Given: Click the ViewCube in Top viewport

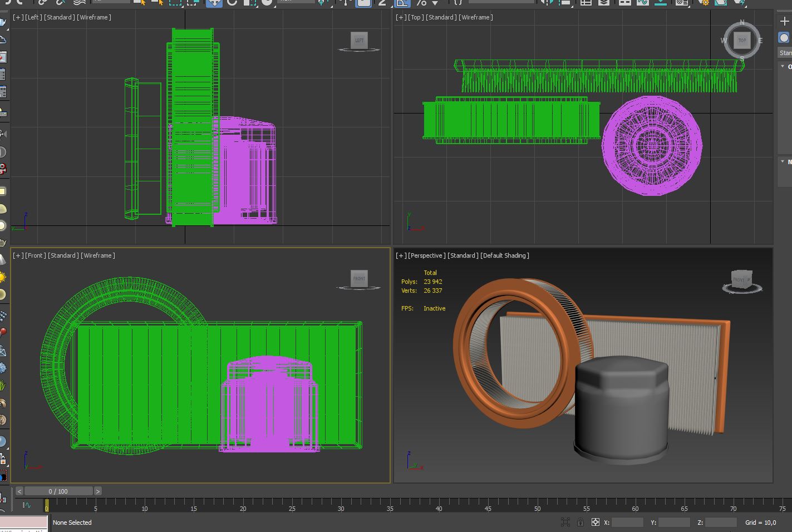Looking at the screenshot, I should click(742, 40).
